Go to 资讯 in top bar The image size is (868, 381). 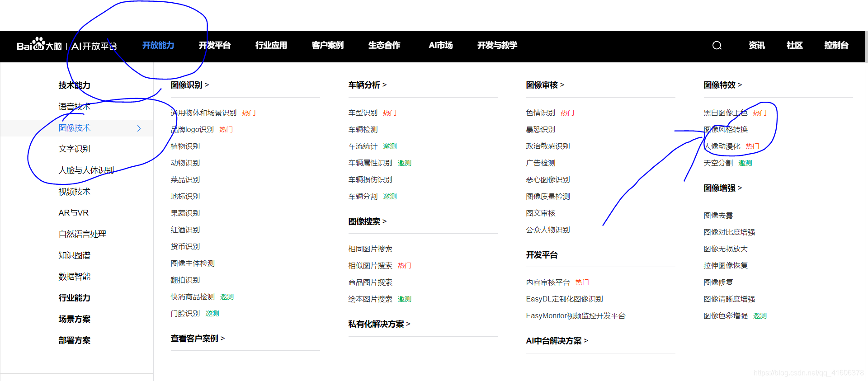(x=757, y=45)
